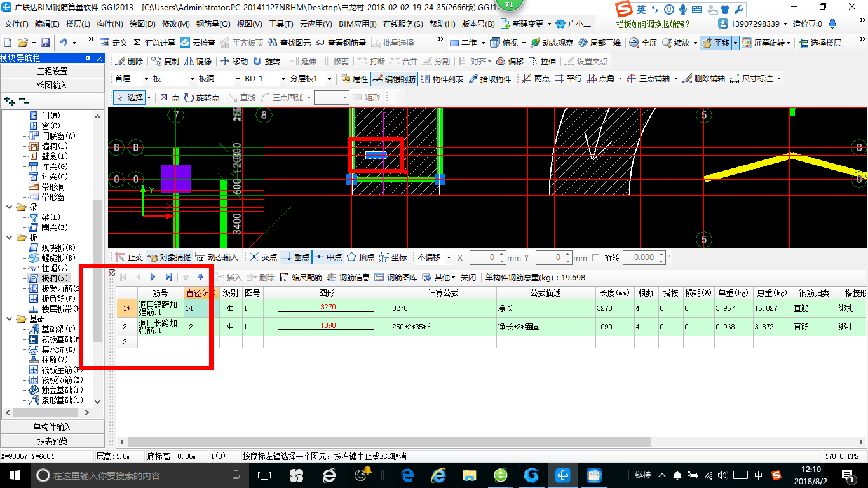Viewport: 868px width, 488px height.
Task: Open 构件列表 component list
Action: coord(442,79)
